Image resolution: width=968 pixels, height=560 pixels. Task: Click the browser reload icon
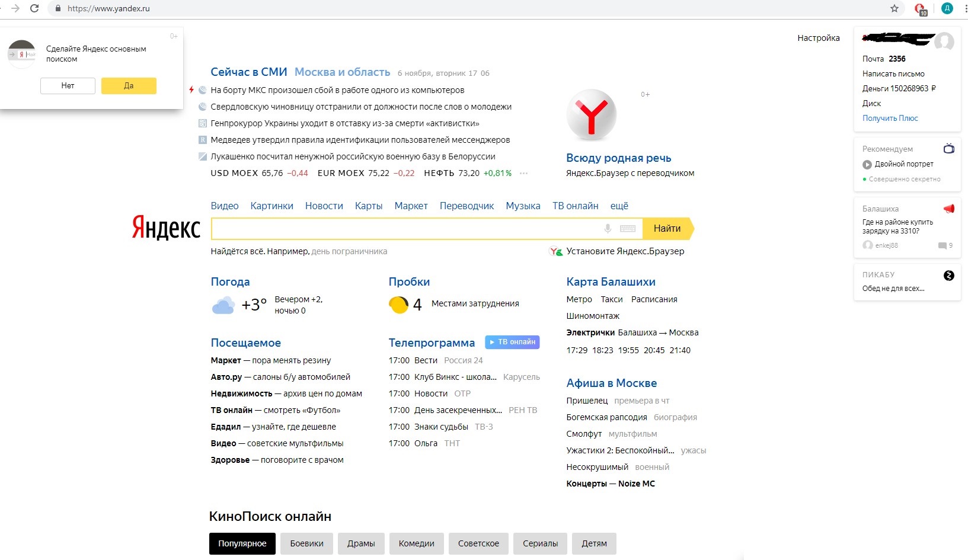pyautogui.click(x=34, y=8)
